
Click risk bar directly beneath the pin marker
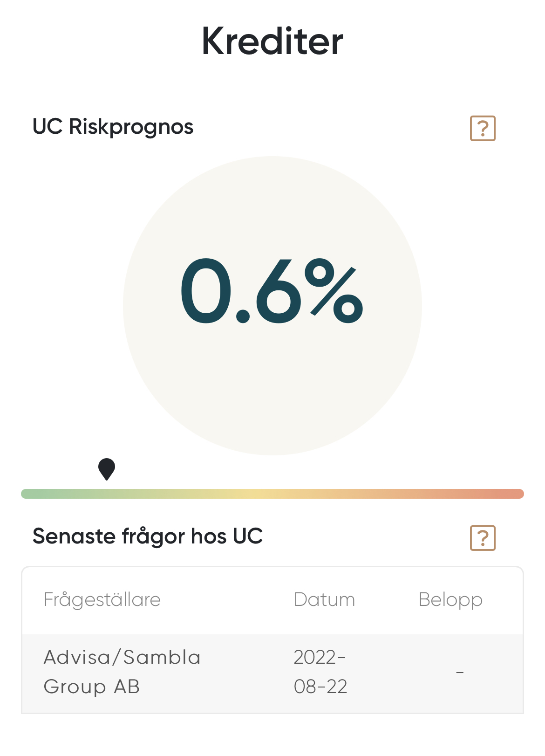click(107, 494)
